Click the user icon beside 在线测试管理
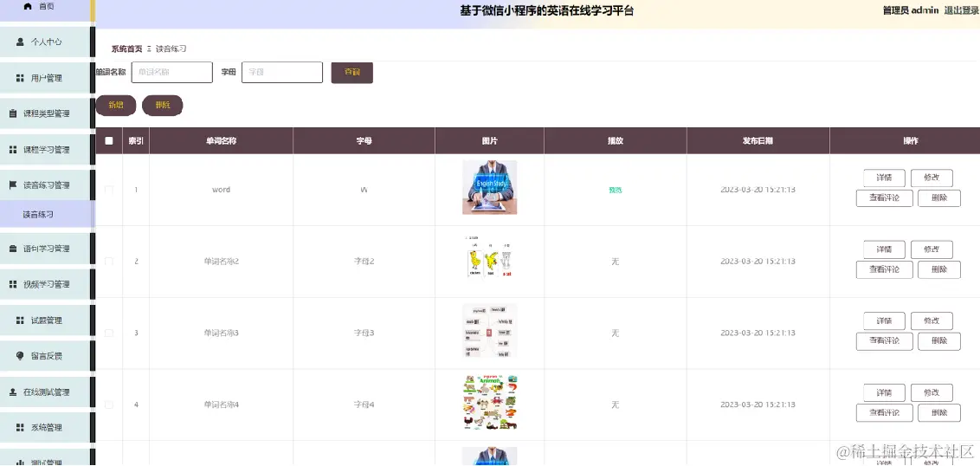 click(x=12, y=392)
